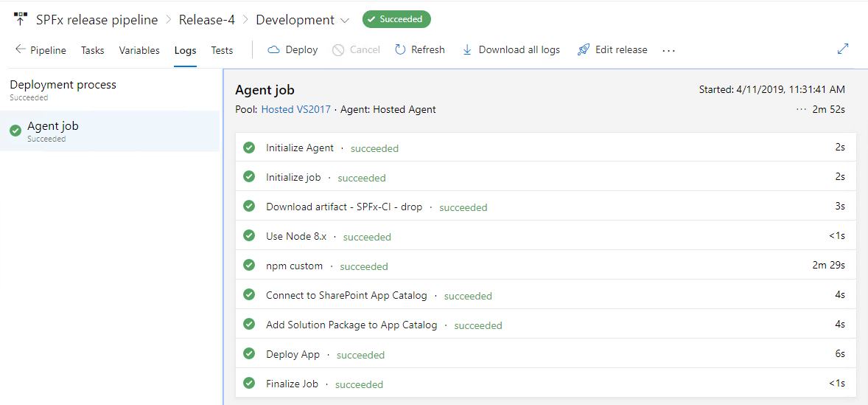Click the Deploy cloud icon
The height and width of the screenshot is (405, 868).
[273, 50]
